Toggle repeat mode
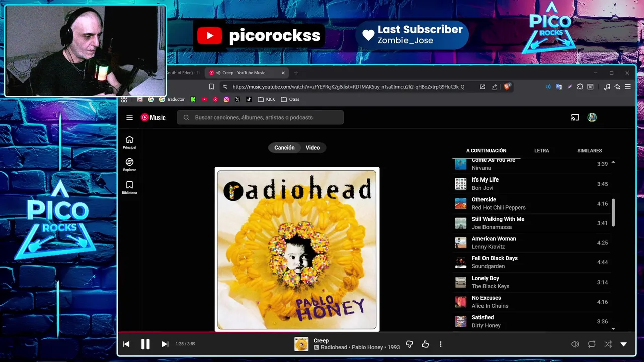The image size is (644, 362). coord(592,344)
